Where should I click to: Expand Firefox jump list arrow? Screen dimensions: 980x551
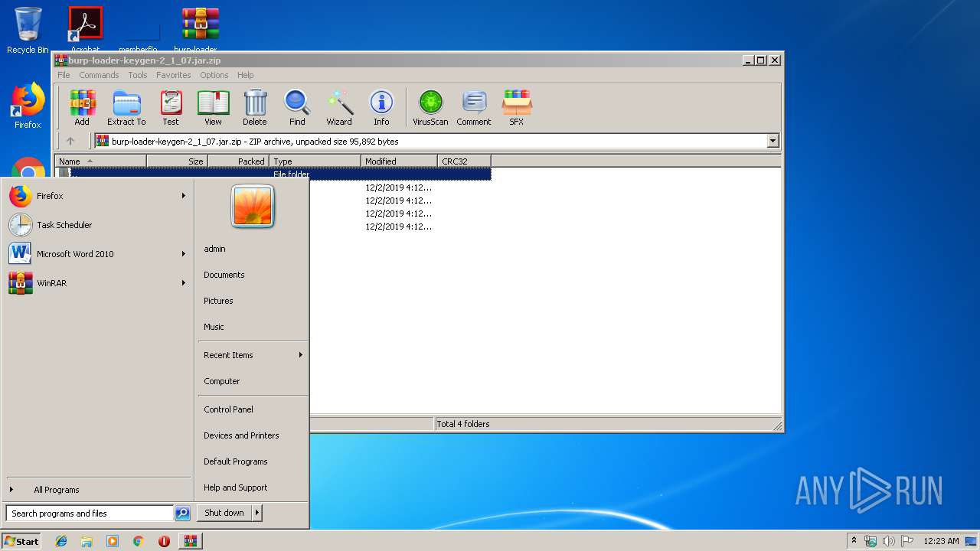click(184, 196)
